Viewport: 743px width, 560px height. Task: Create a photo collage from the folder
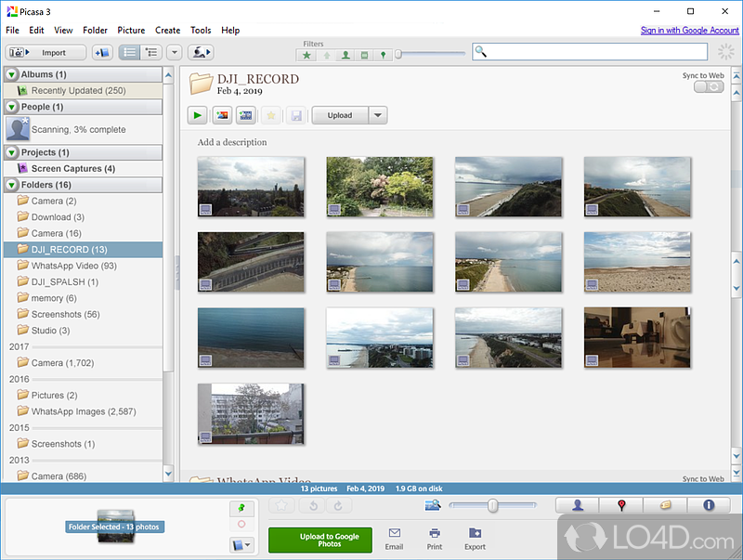[x=222, y=115]
